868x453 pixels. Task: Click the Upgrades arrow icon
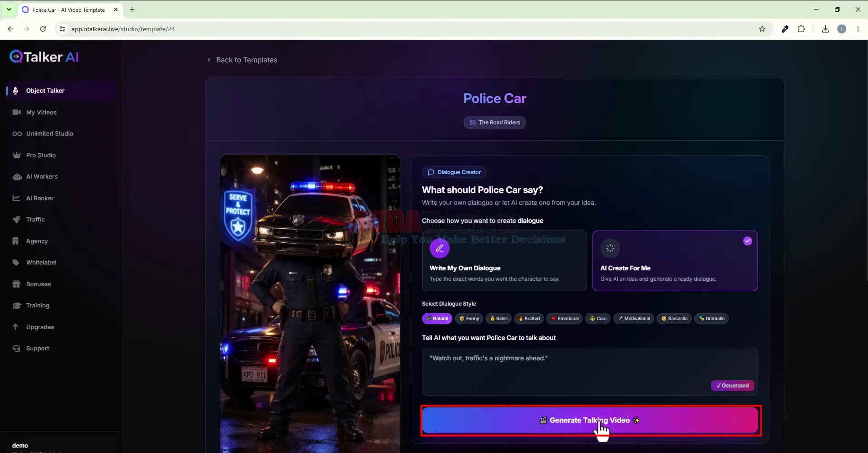(16, 327)
